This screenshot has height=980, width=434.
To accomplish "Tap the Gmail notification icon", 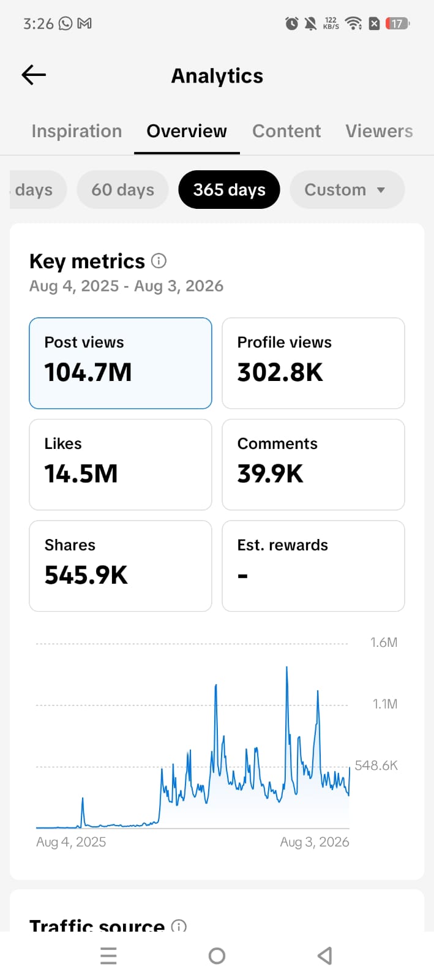I will [x=84, y=23].
